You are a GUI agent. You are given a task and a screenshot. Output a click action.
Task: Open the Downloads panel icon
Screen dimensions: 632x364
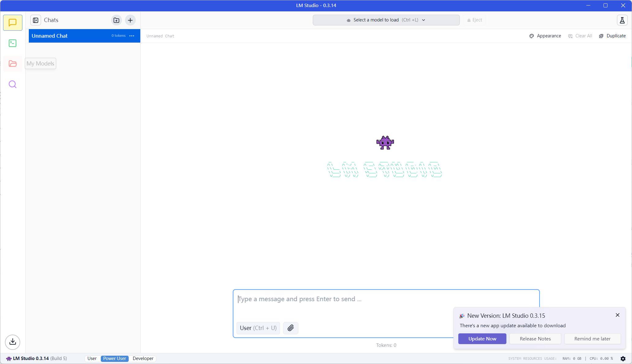click(x=13, y=342)
